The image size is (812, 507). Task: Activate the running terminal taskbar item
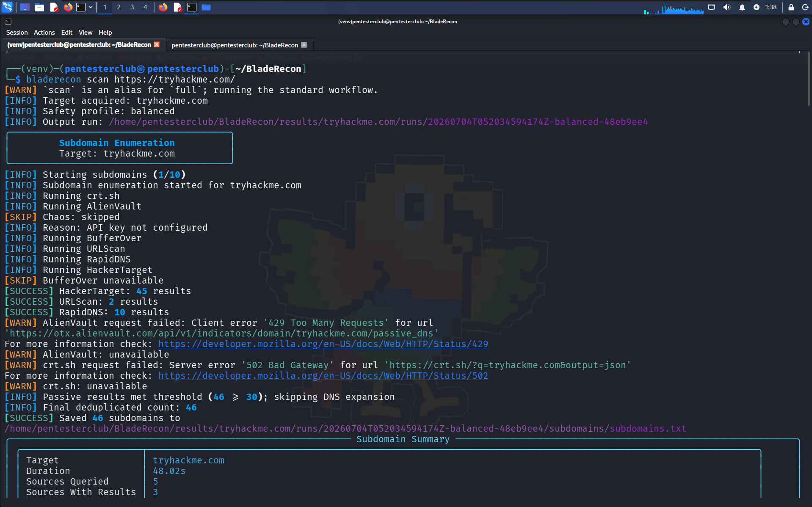(x=192, y=7)
